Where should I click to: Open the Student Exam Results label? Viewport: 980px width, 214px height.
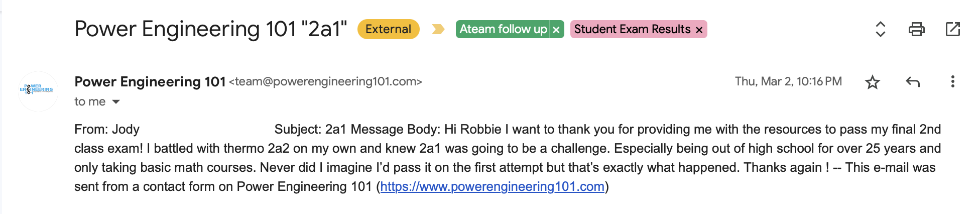coord(632,29)
